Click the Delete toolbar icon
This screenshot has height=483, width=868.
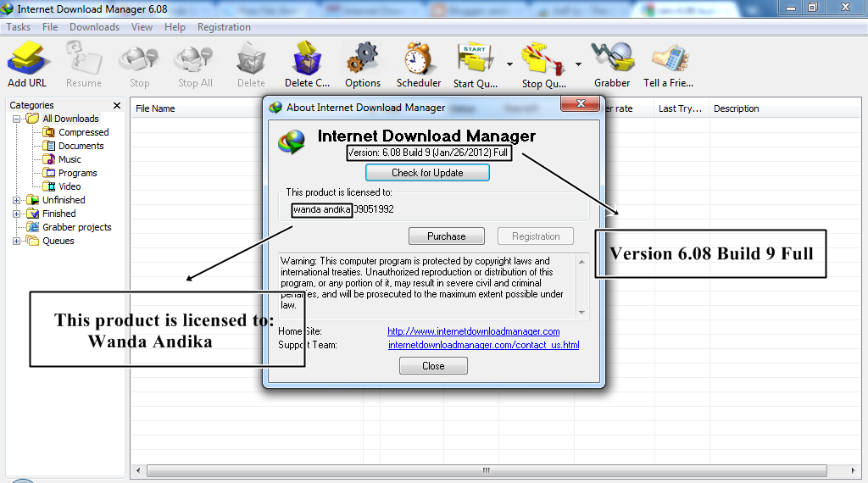click(251, 58)
